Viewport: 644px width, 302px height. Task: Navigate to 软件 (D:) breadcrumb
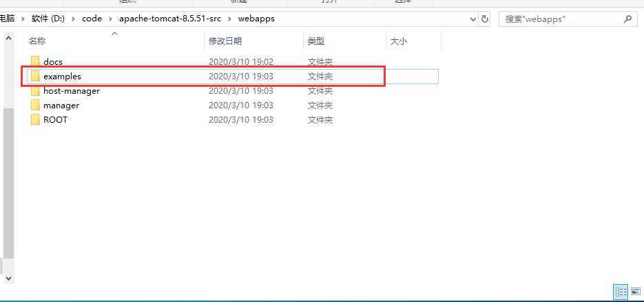point(48,19)
